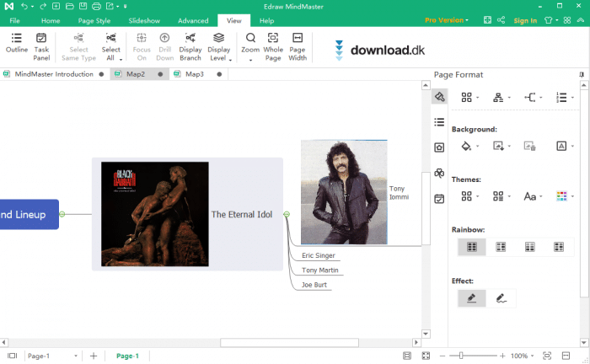
Task: Select the fourth Rainbow option
Action: 559,247
